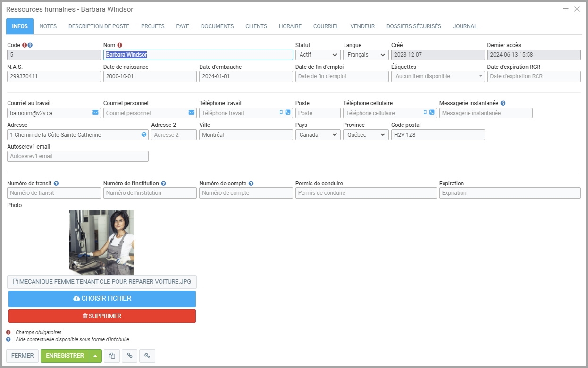Viewport: 588px width, 368px height.
Task: Open the Statut dropdown
Action: [318, 55]
